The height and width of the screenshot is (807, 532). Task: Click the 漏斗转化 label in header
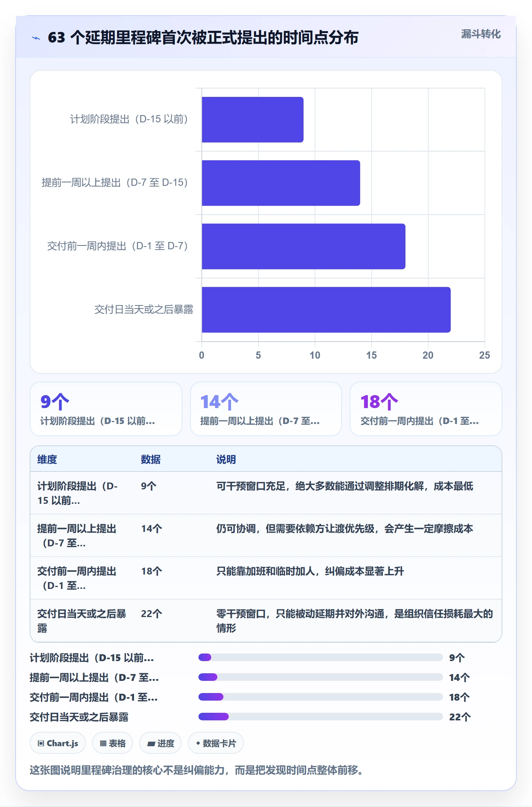pyautogui.click(x=481, y=34)
